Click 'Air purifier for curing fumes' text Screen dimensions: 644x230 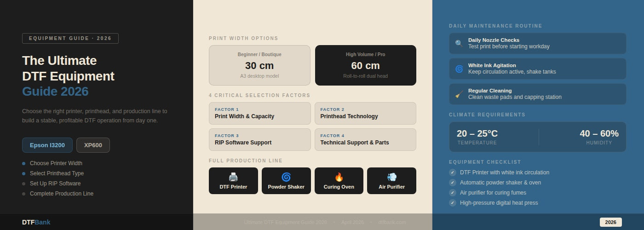pos(493,193)
